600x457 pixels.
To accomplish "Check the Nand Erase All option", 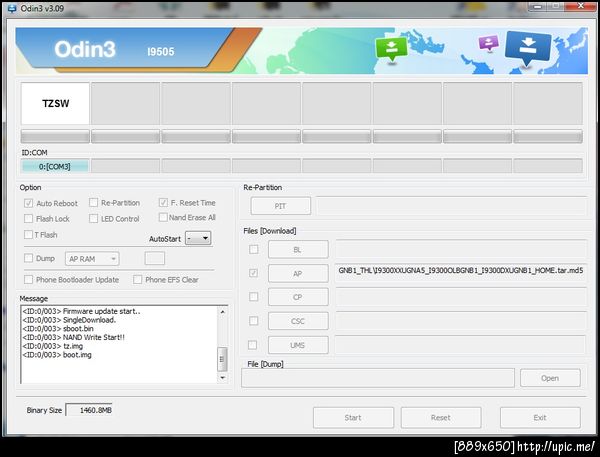I will [163, 217].
